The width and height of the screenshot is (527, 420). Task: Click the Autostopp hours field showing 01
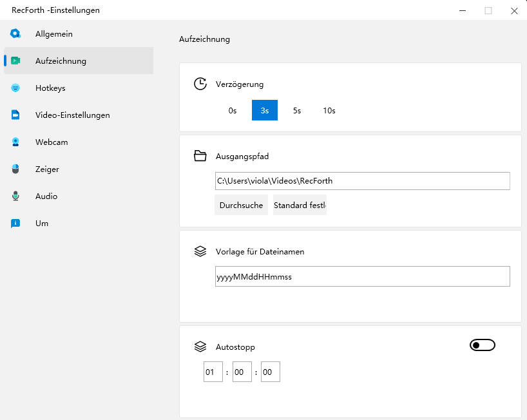213,372
